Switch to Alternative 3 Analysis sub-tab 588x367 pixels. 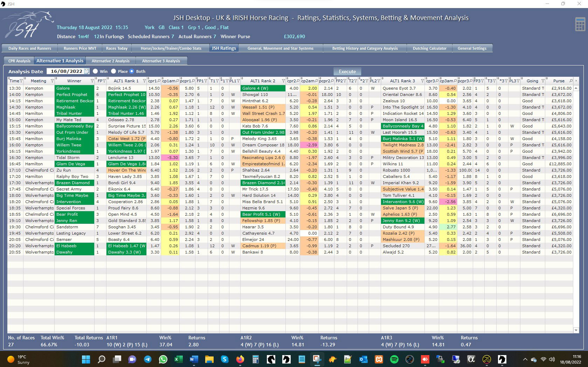point(161,61)
